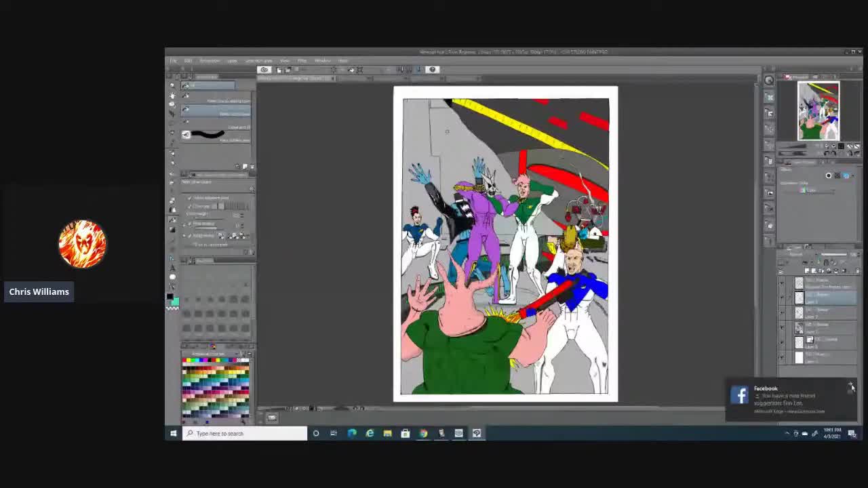Click Chris Williams participant avatar
868x488 pixels.
[x=82, y=244]
